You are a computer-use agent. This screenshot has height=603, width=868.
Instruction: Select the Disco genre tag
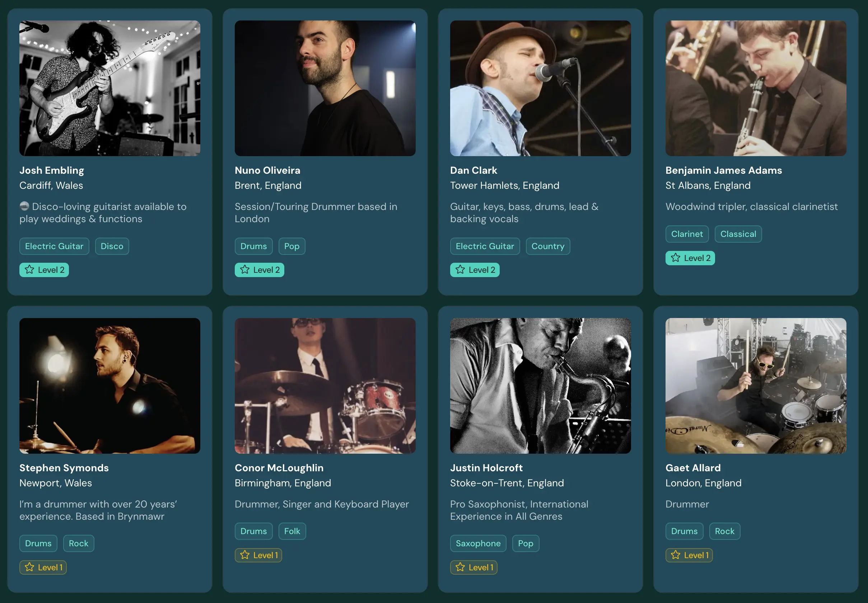[x=112, y=246]
